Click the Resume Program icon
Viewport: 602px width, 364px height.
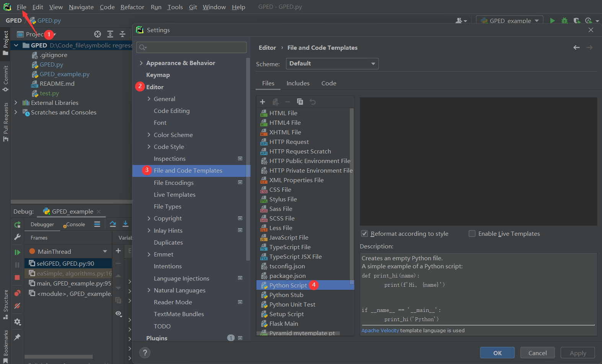coord(17,252)
